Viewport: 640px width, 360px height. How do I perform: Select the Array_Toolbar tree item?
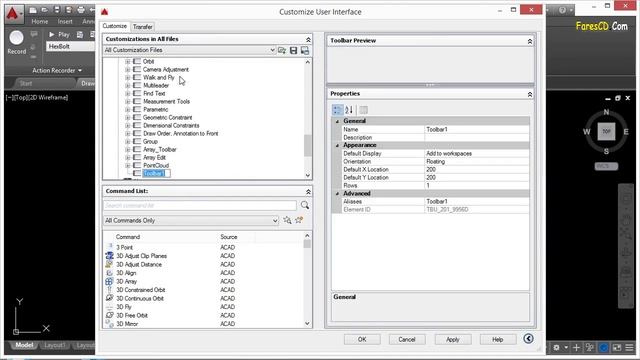pos(160,149)
